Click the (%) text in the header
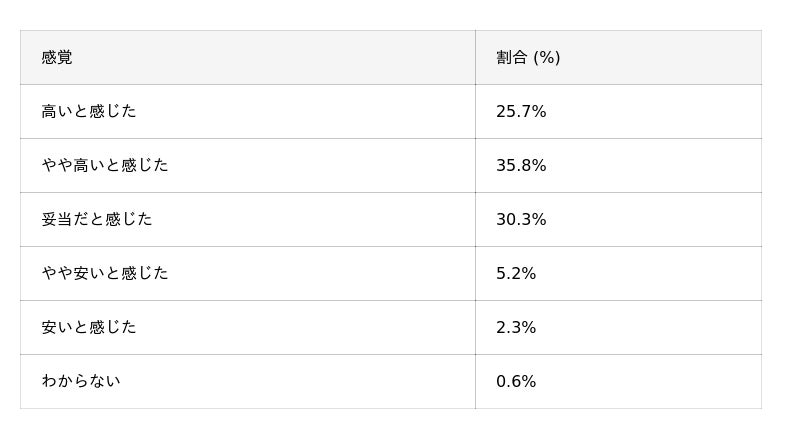The image size is (800, 439). [547, 58]
